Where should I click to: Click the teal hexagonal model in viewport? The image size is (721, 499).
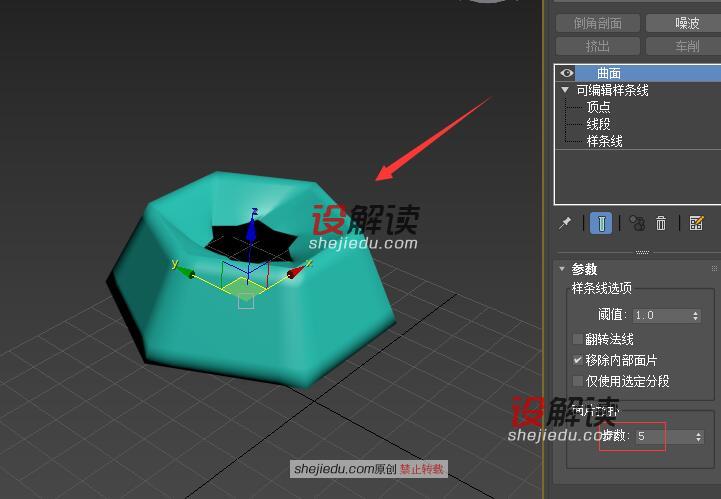click(x=253, y=281)
